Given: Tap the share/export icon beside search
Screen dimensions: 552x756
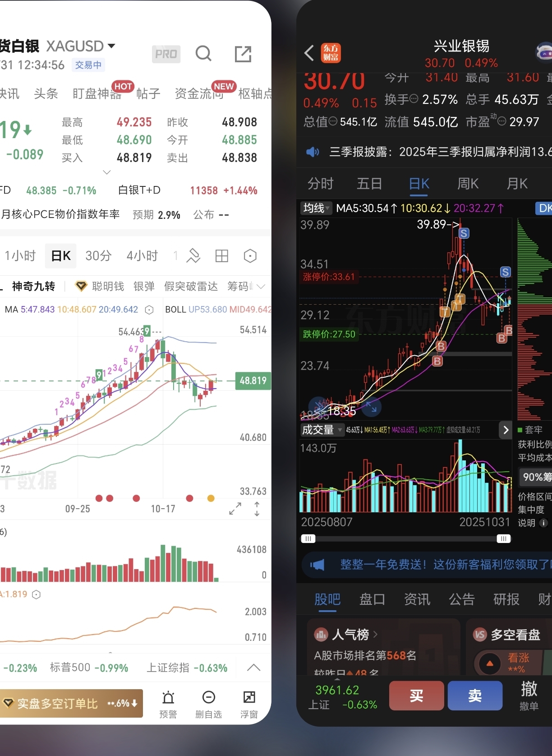Looking at the screenshot, I should point(243,54).
